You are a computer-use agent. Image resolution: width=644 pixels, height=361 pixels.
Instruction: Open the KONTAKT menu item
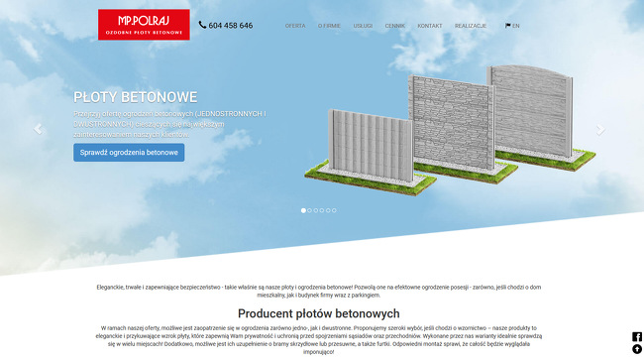click(430, 26)
